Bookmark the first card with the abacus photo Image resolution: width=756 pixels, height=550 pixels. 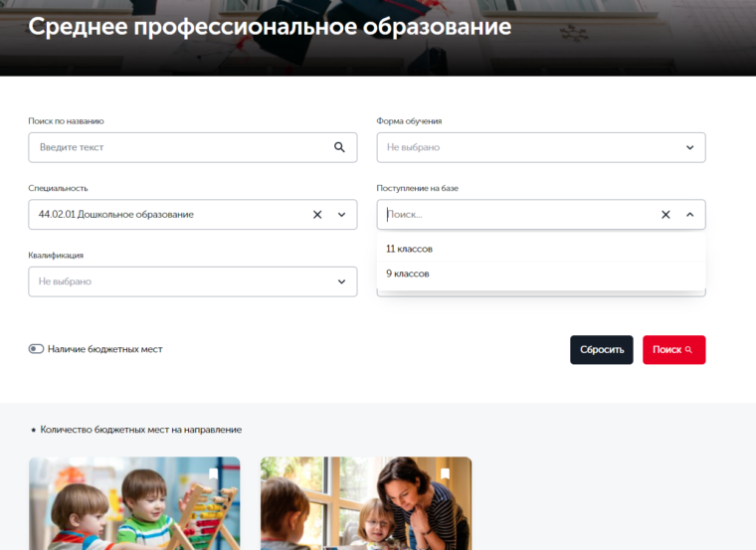pyautogui.click(x=214, y=473)
